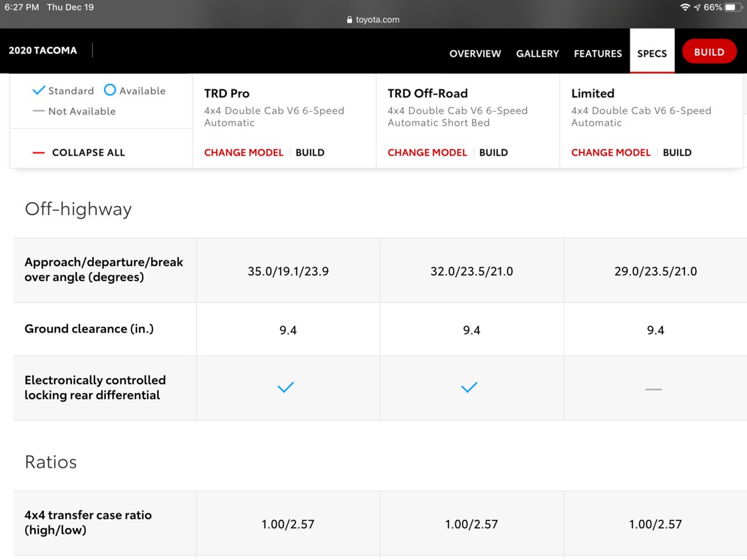
Task: Click the Not Available dash legend icon
Action: pos(39,111)
